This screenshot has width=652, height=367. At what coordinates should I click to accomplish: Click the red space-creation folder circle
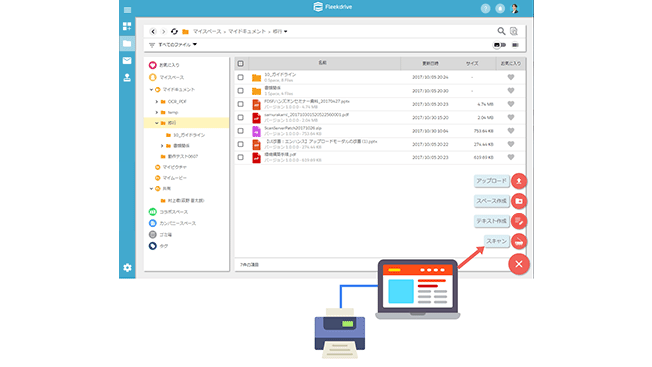click(519, 201)
